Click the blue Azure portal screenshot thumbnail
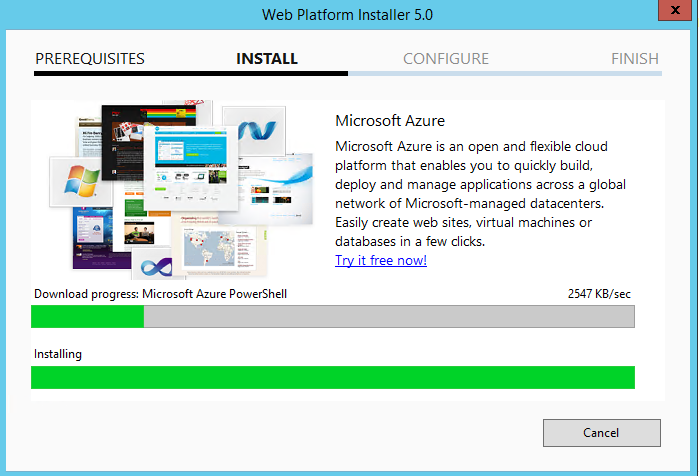 (191, 168)
